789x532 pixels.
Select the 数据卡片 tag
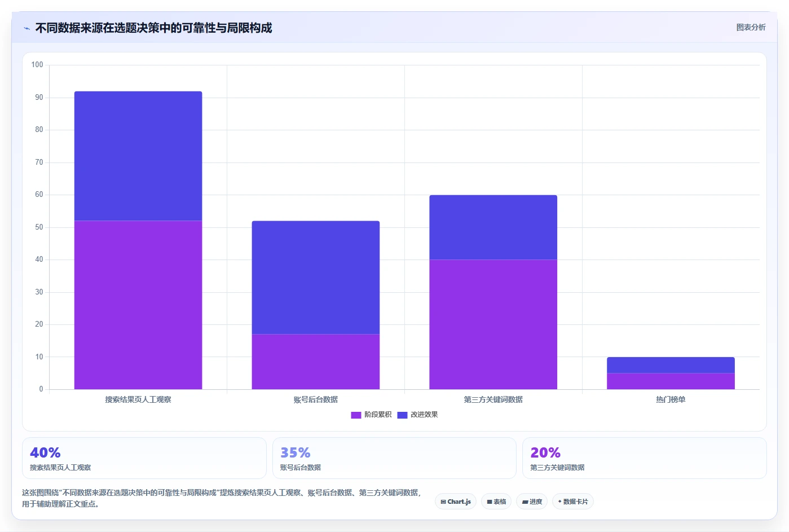click(573, 502)
